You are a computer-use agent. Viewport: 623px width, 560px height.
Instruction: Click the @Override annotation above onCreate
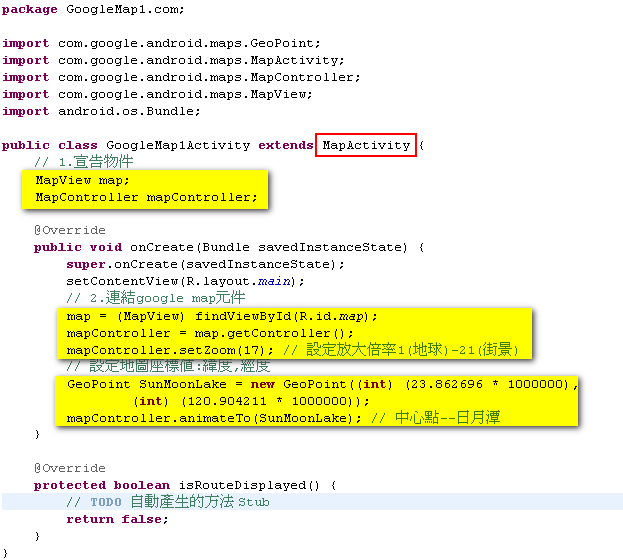click(70, 230)
